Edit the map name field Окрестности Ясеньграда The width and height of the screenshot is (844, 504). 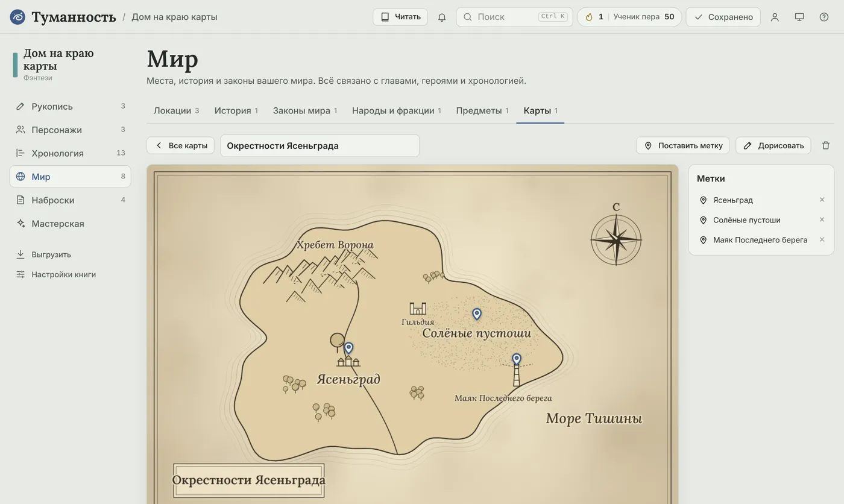[x=320, y=145]
